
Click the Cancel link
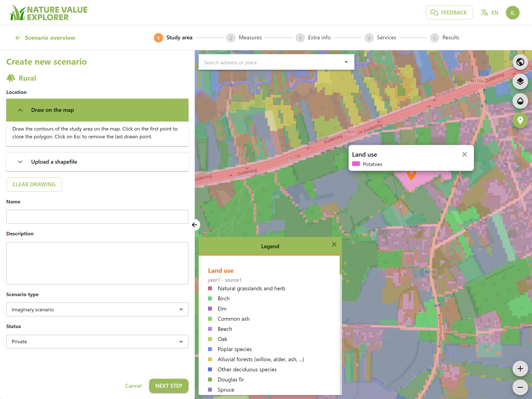coord(133,386)
